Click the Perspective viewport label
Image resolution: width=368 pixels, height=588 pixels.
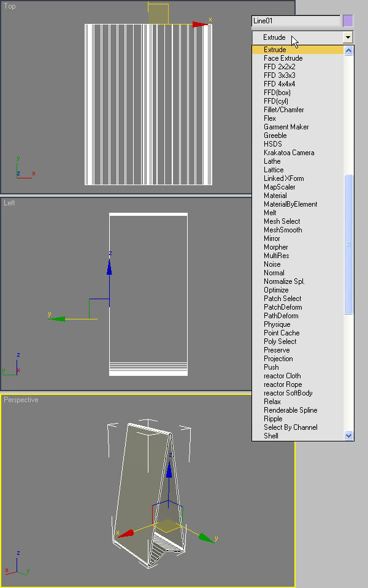(x=21, y=400)
